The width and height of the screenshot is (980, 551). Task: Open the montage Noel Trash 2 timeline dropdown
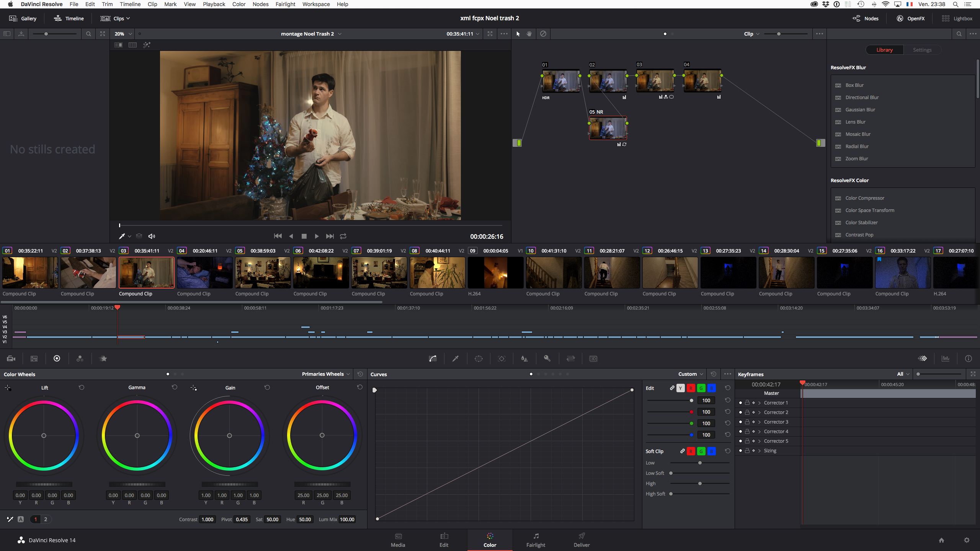(311, 34)
